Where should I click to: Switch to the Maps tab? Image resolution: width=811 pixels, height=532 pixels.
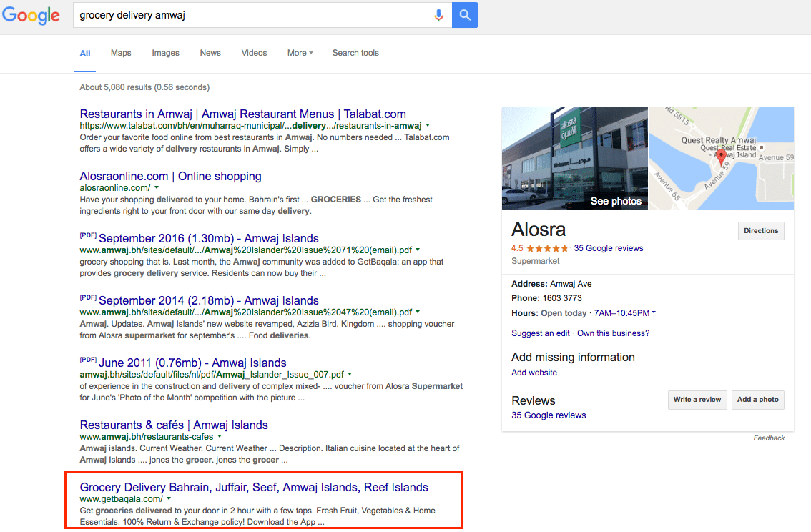121,53
